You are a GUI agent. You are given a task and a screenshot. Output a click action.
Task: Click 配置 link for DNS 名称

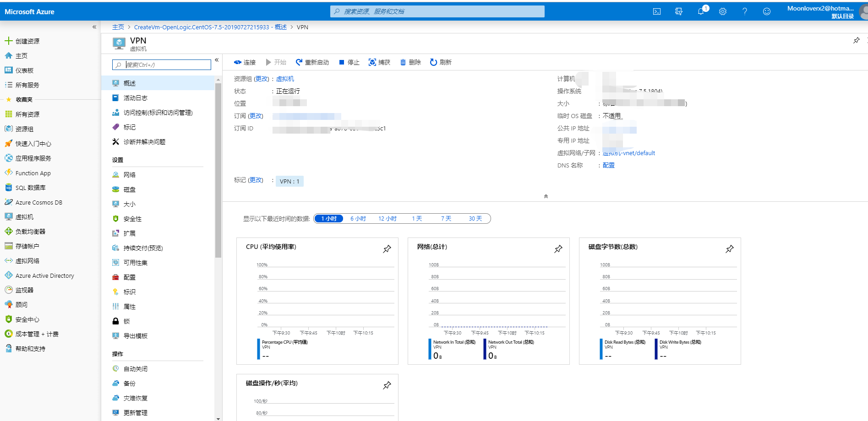[x=609, y=165]
